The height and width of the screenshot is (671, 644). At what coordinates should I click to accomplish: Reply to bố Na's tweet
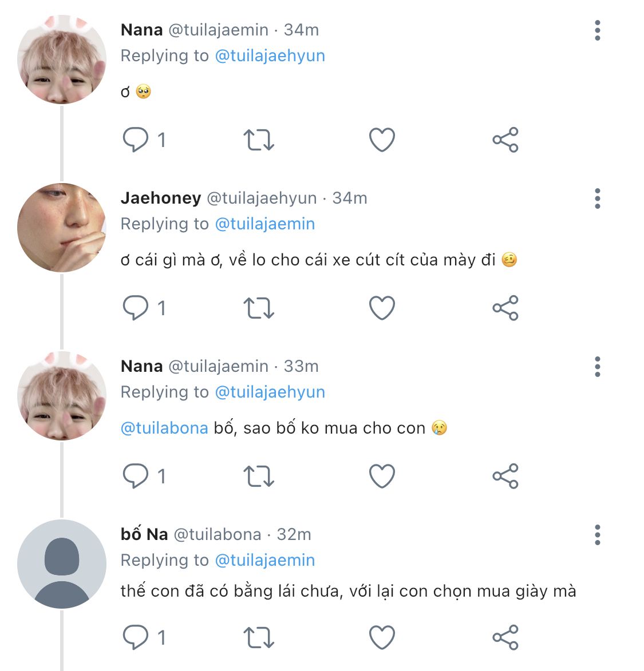click(136, 637)
